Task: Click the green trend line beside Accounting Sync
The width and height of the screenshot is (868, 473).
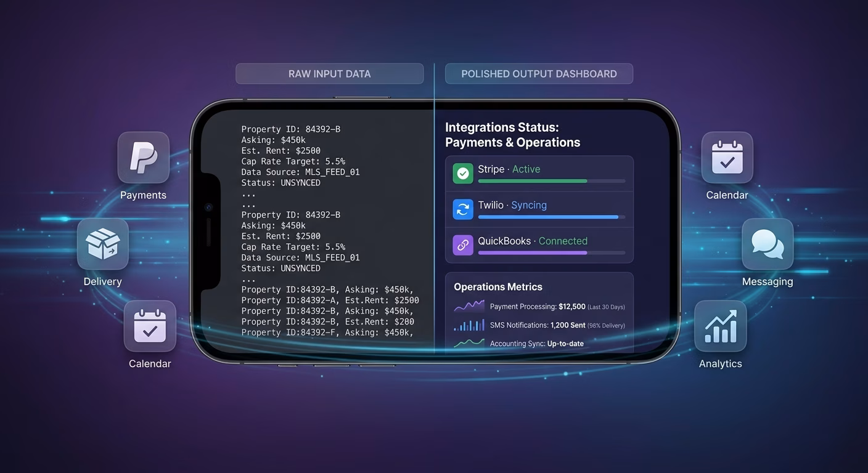Action: [469, 343]
